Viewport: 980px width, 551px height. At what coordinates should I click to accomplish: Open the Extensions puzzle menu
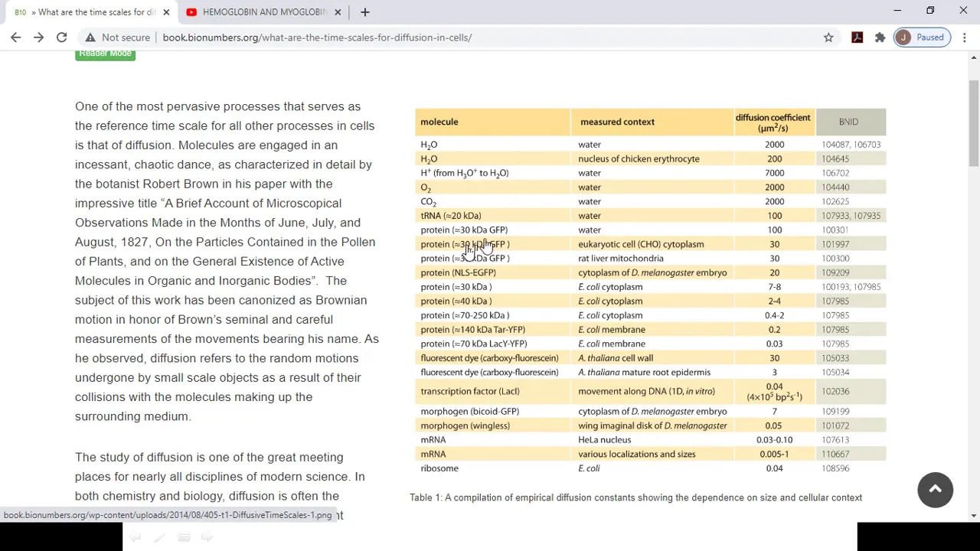pos(880,37)
